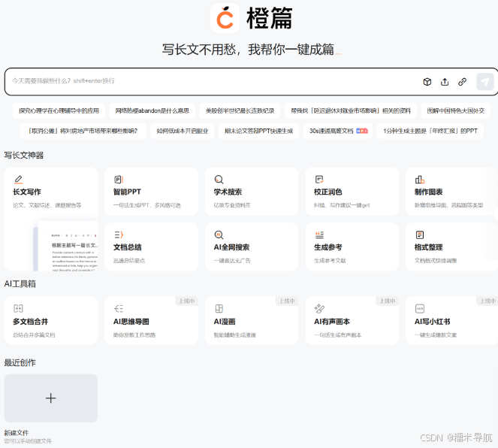Click the send paper-plane button
The image size is (498, 448).
click(485, 82)
